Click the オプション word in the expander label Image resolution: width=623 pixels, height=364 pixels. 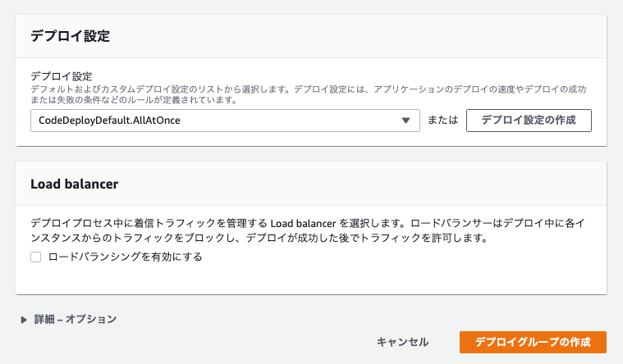[91, 319]
